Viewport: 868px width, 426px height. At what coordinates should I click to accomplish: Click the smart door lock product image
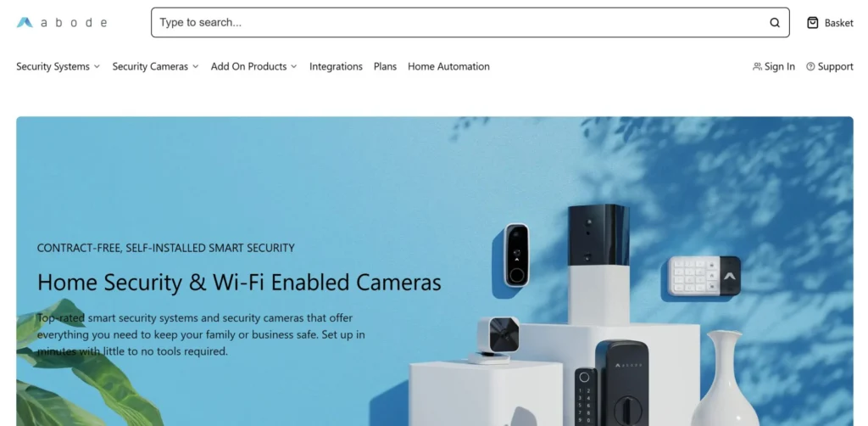(x=612, y=384)
